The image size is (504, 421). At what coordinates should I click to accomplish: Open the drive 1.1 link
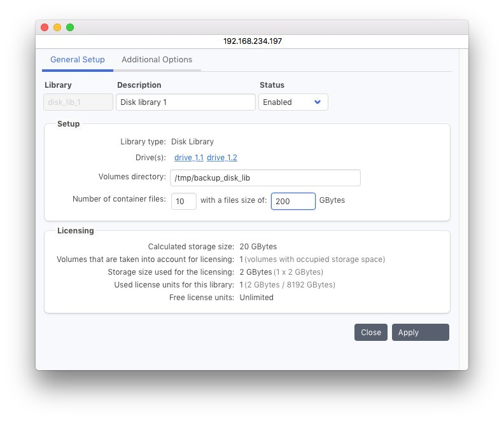[189, 158]
